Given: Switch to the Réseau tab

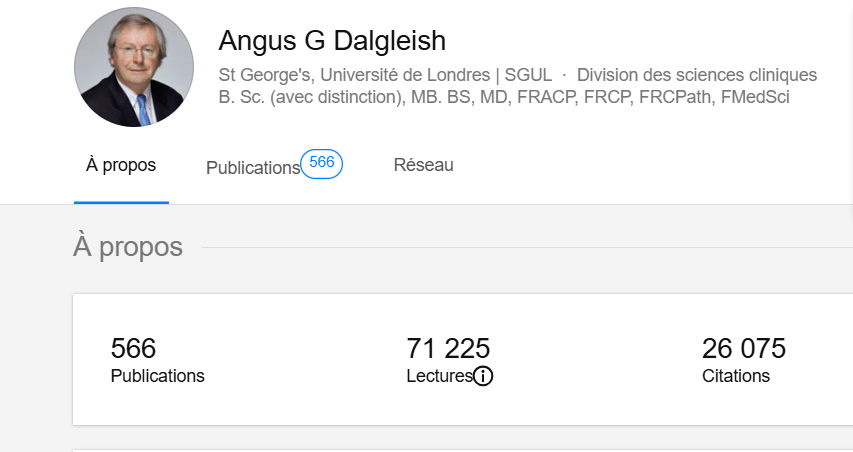Looking at the screenshot, I should coord(423,165).
